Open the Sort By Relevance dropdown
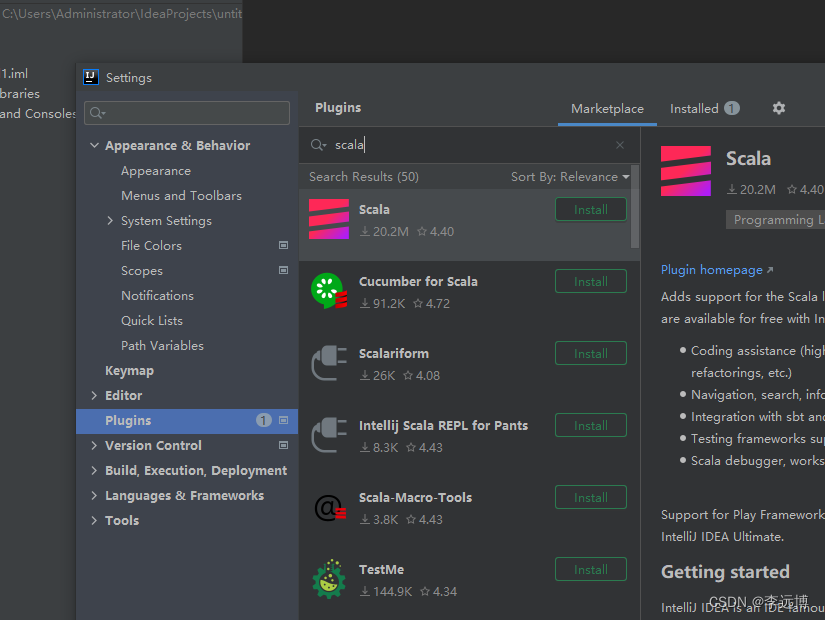Viewport: 825px width, 620px height. 570,177
